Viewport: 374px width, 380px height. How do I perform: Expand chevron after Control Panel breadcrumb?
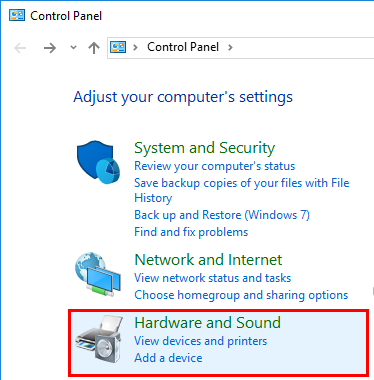click(230, 47)
